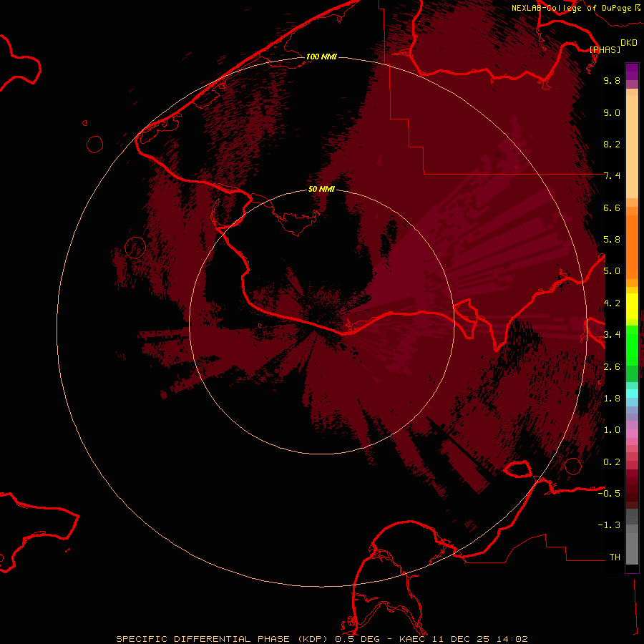
Task: Click the -0.5 scale value
Action: coord(609,494)
